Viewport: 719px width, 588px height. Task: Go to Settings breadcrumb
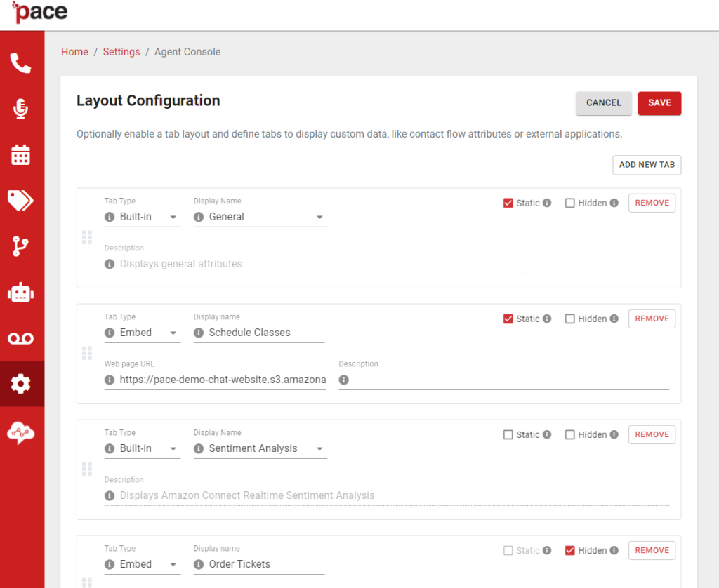pos(121,52)
